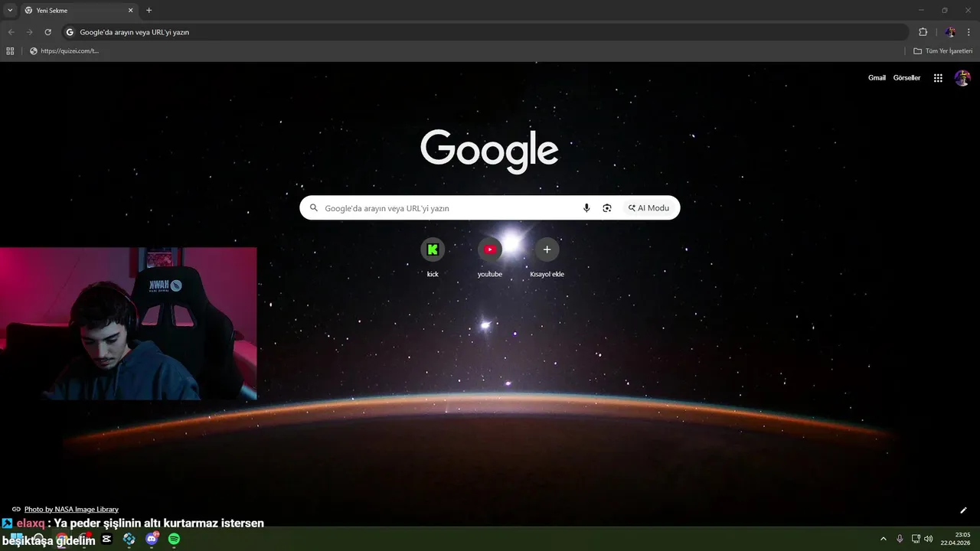Open the Google account avatar on the page
The image size is (980, 551).
pos(962,78)
